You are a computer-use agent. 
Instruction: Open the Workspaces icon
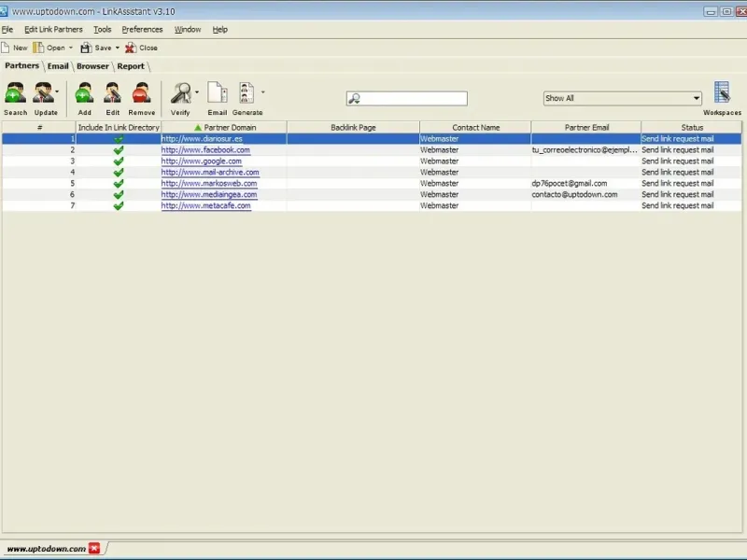click(x=722, y=93)
